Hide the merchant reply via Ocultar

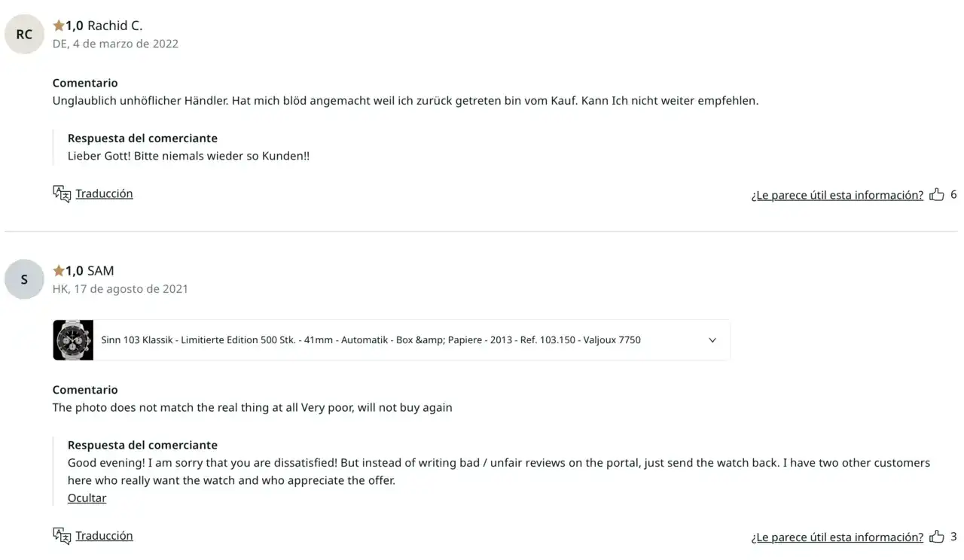coord(87,498)
